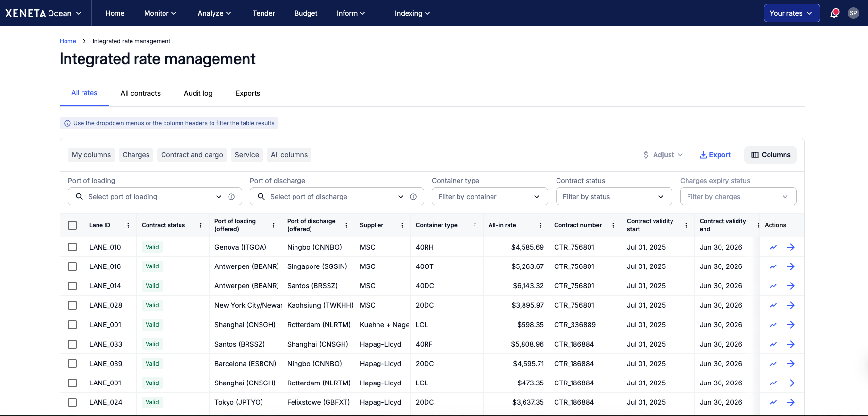Open All-in rate column options menu
Screen dimensions: 868x416
pos(540,225)
